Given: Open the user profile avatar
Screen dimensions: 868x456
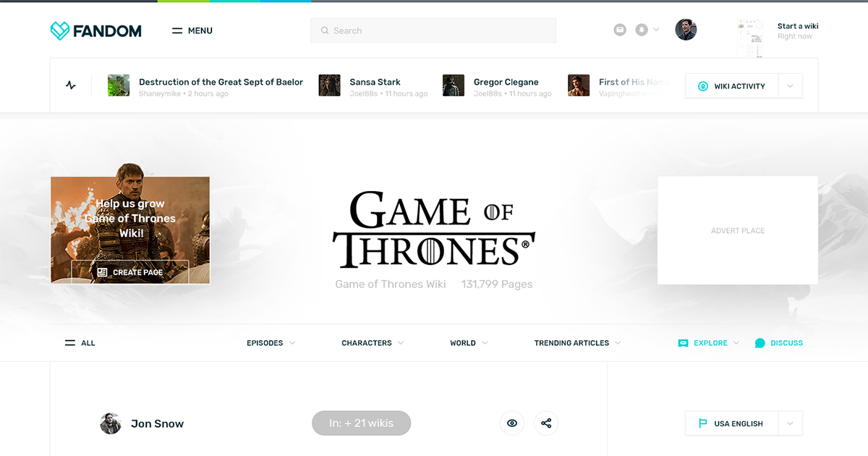Looking at the screenshot, I should click(x=686, y=30).
